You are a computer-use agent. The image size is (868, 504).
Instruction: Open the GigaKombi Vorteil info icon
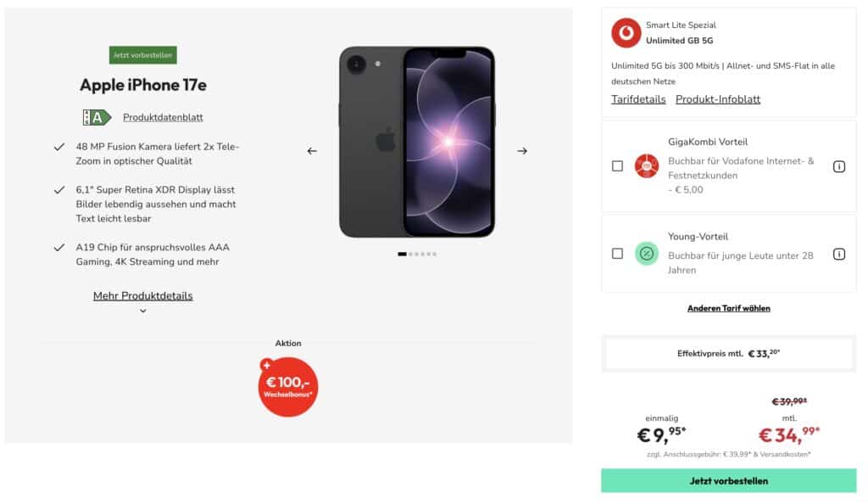[x=839, y=166]
